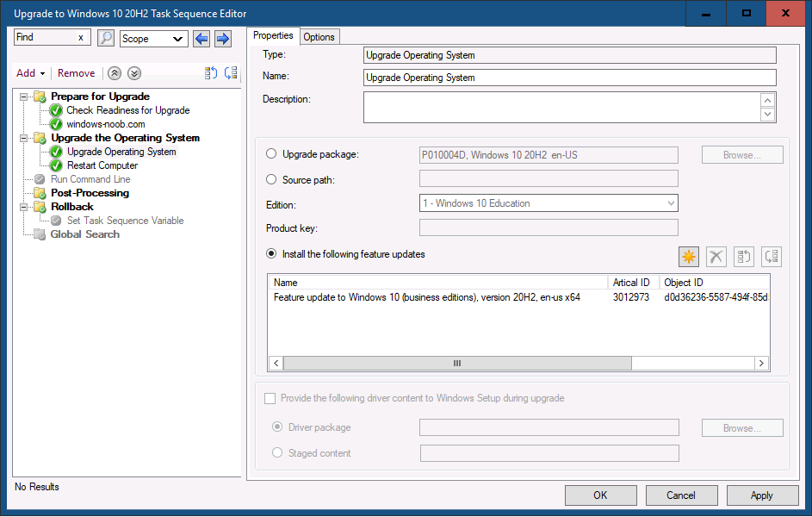The width and height of the screenshot is (812, 517).
Task: Select the Feature update to Windows 10 row
Action: [x=518, y=297]
